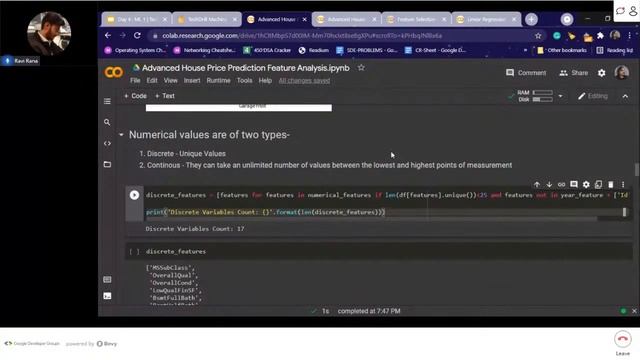Open the 450 DSA Cracker bookmark
The image size is (640, 360).
click(x=267, y=50)
